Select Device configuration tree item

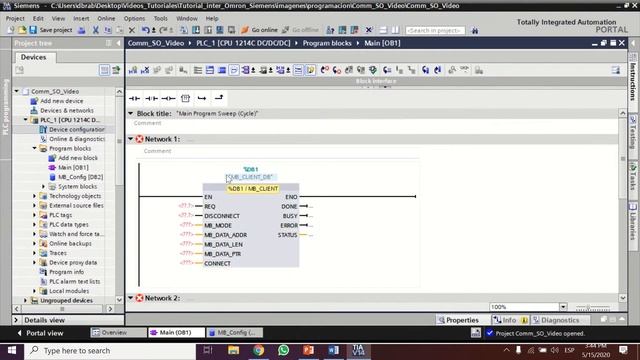[77, 129]
